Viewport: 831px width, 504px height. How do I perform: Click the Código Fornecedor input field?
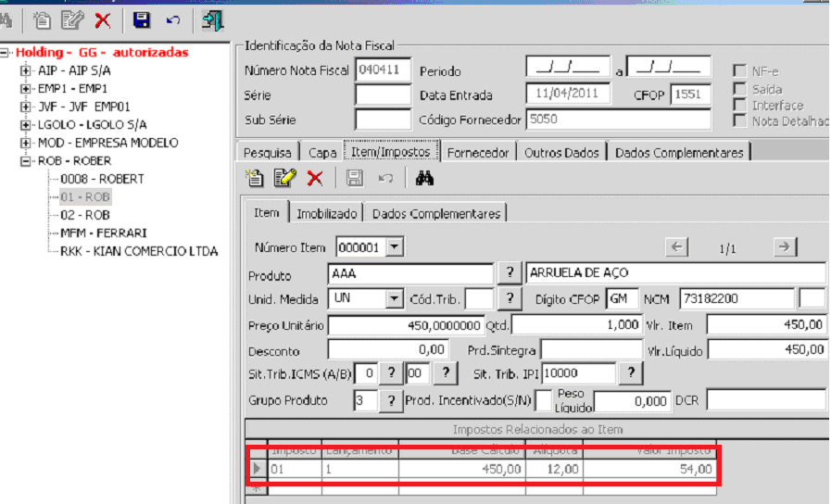coord(617,120)
